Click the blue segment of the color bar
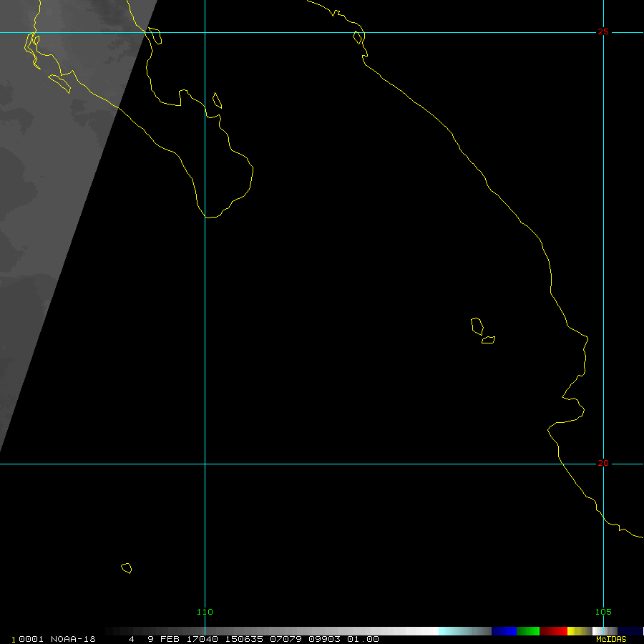Image resolution: width=644 pixels, height=644 pixels. pyautogui.click(x=504, y=631)
